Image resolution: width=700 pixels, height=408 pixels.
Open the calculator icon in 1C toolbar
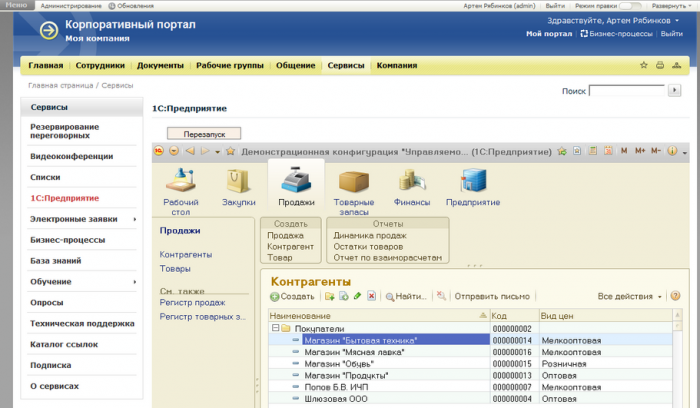point(593,150)
